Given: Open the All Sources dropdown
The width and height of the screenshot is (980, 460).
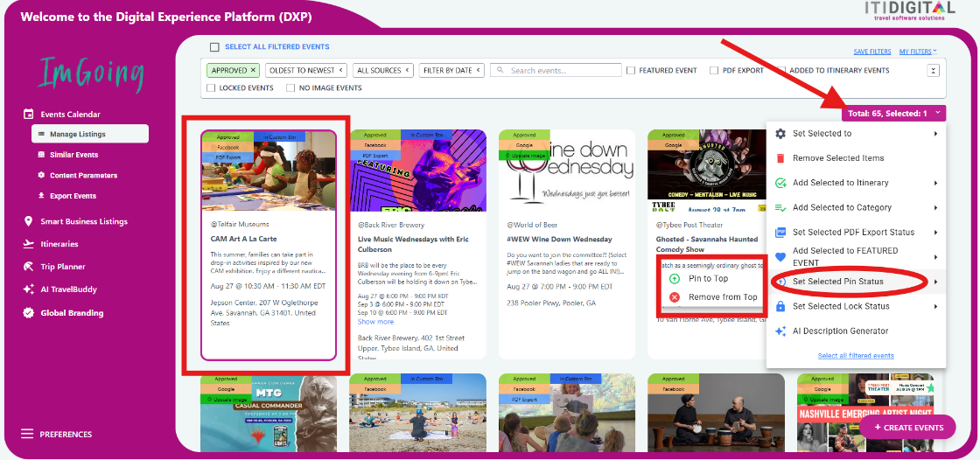Looking at the screenshot, I should coord(384,71).
